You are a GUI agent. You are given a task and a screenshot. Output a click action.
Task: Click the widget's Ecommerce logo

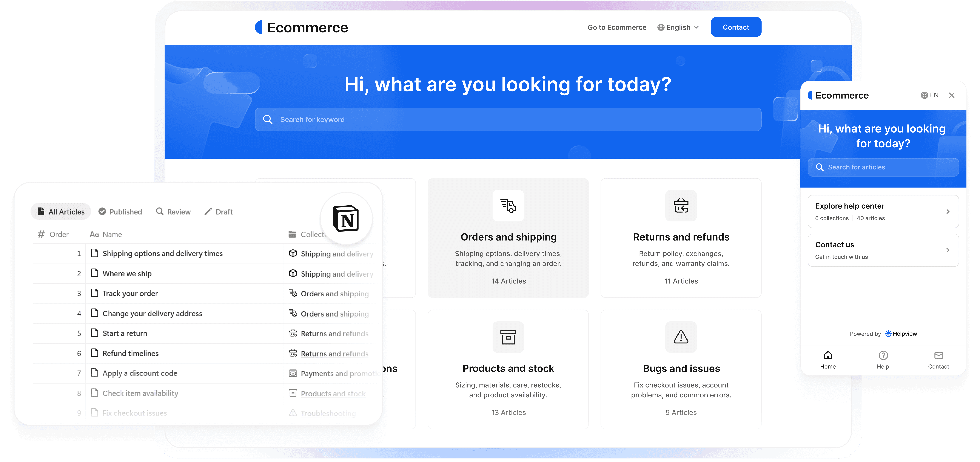tap(838, 95)
